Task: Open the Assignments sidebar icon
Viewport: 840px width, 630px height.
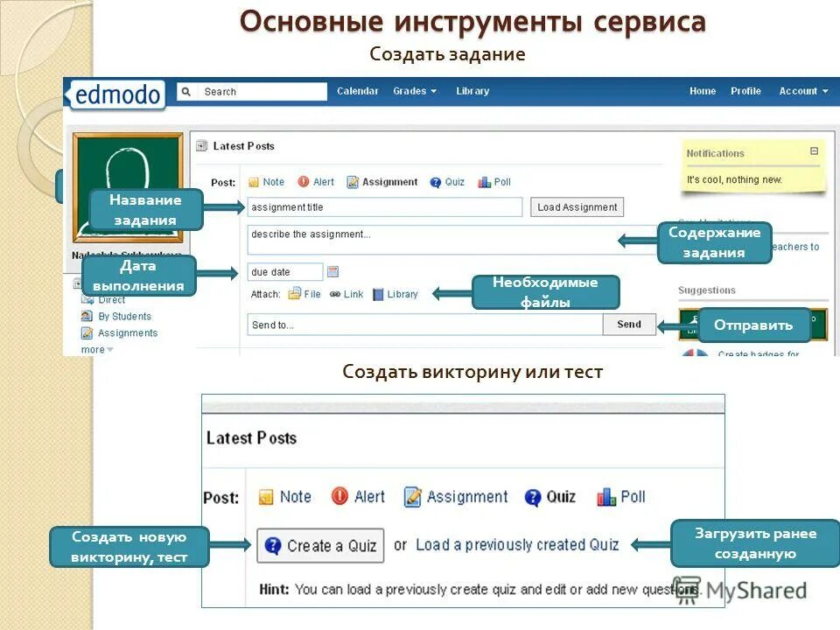Action: point(87,333)
